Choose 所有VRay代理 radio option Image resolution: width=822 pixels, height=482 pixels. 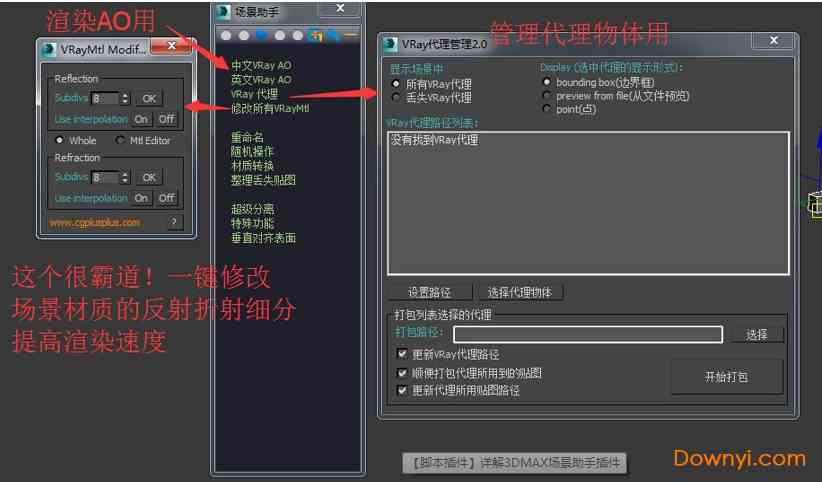point(396,84)
